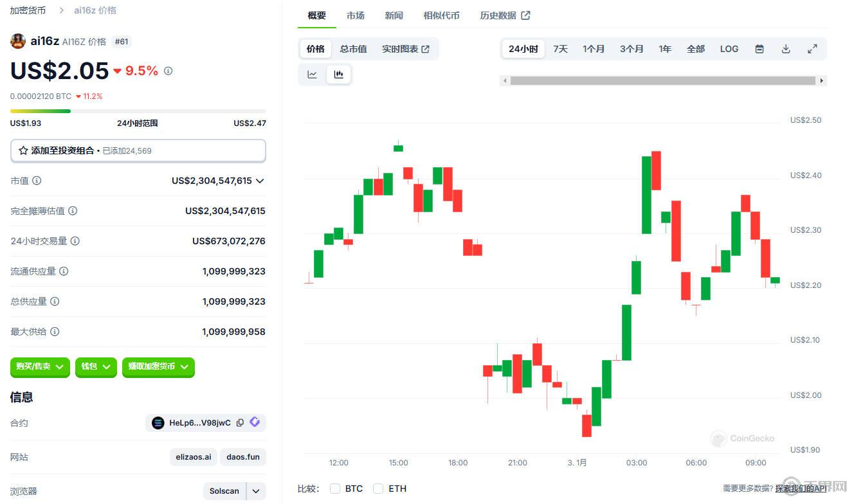
Task: Click info icon next to 市值
Action: point(37,181)
